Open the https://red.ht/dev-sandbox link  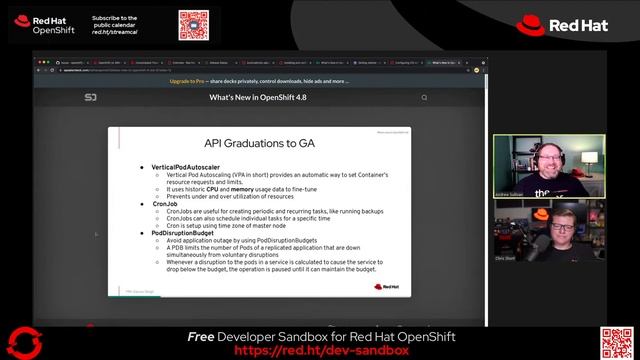tap(321, 350)
